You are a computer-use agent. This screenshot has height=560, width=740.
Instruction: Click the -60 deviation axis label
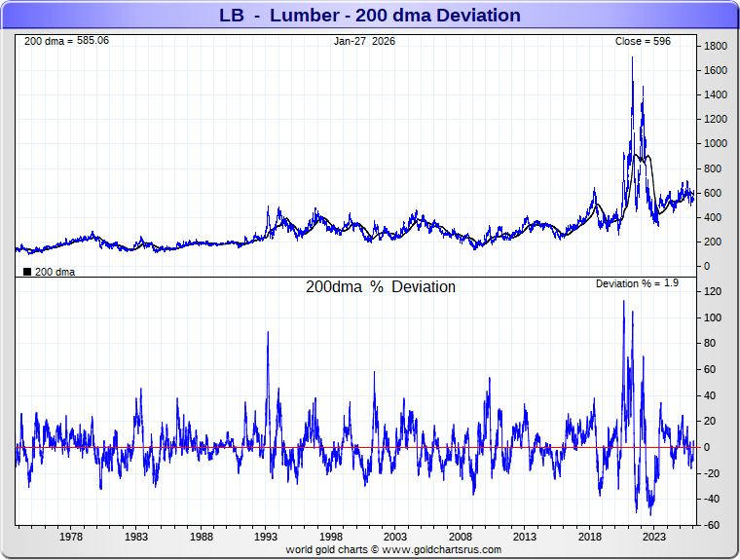click(x=712, y=525)
